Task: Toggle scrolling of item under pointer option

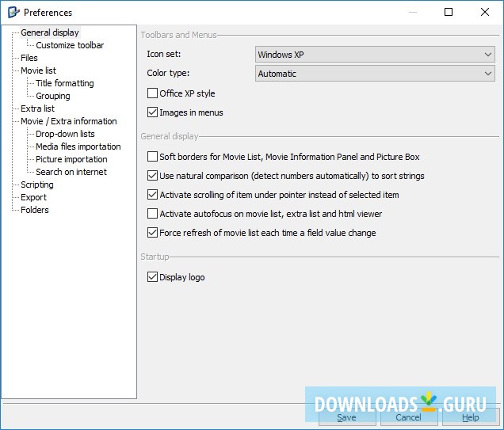Action: tap(152, 195)
